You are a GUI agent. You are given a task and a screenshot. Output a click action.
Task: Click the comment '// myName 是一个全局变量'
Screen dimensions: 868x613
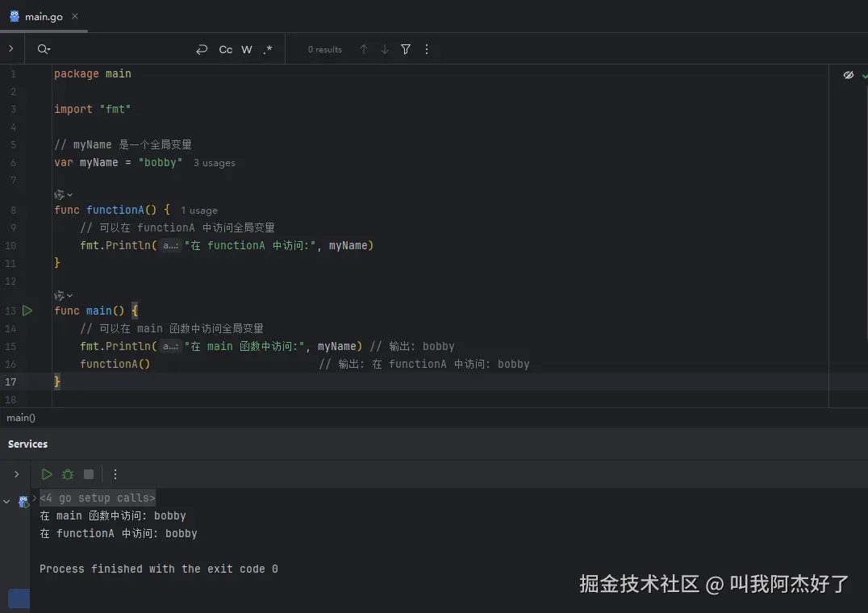(123, 144)
